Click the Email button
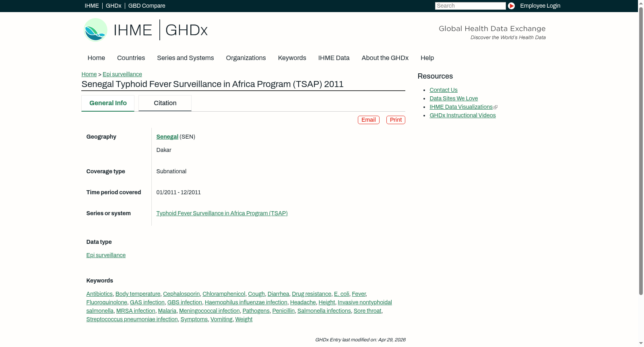Viewport: 644px width, 347px height. pyautogui.click(x=369, y=120)
